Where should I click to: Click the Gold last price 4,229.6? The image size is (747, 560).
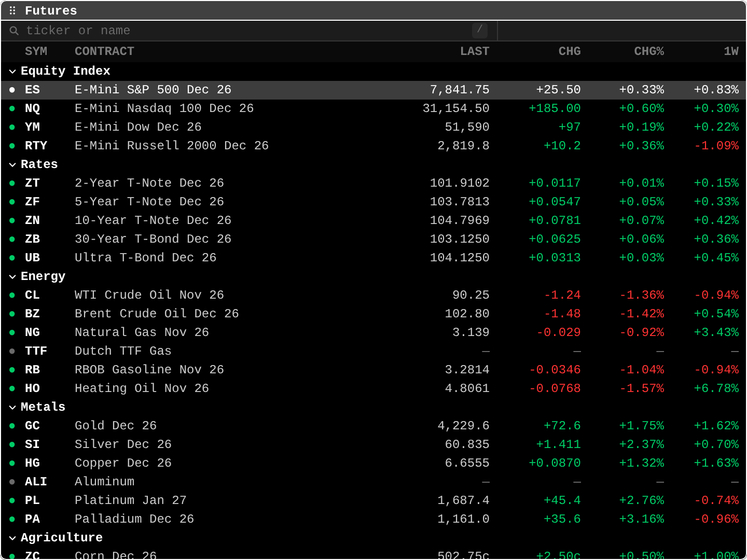tap(463, 426)
